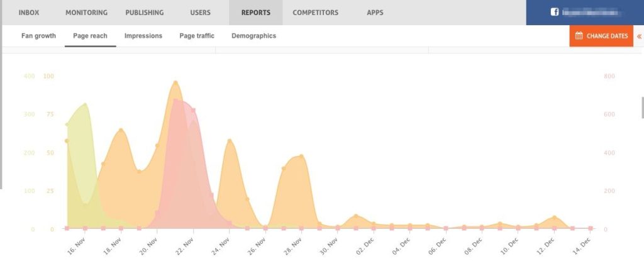This screenshot has width=644, height=261.
Task: Switch to the Monitoring section
Action: [86, 13]
